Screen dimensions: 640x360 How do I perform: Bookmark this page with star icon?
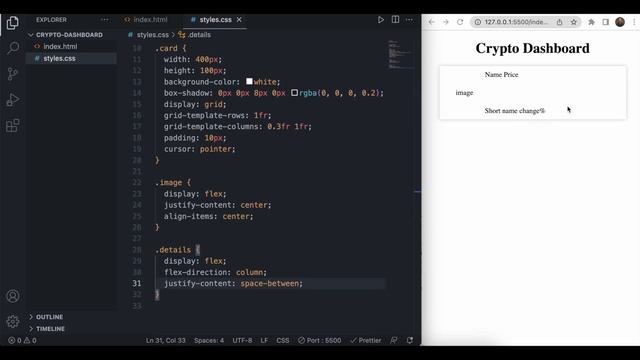(x=573, y=22)
